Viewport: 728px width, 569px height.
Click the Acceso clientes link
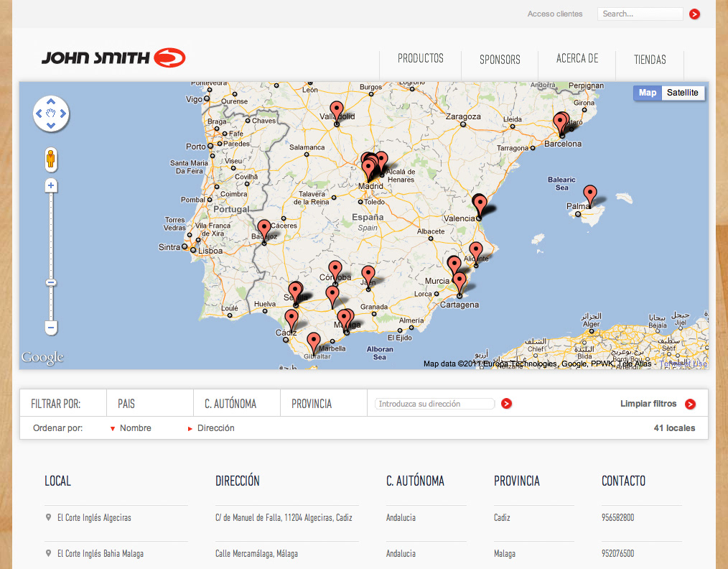click(x=555, y=14)
